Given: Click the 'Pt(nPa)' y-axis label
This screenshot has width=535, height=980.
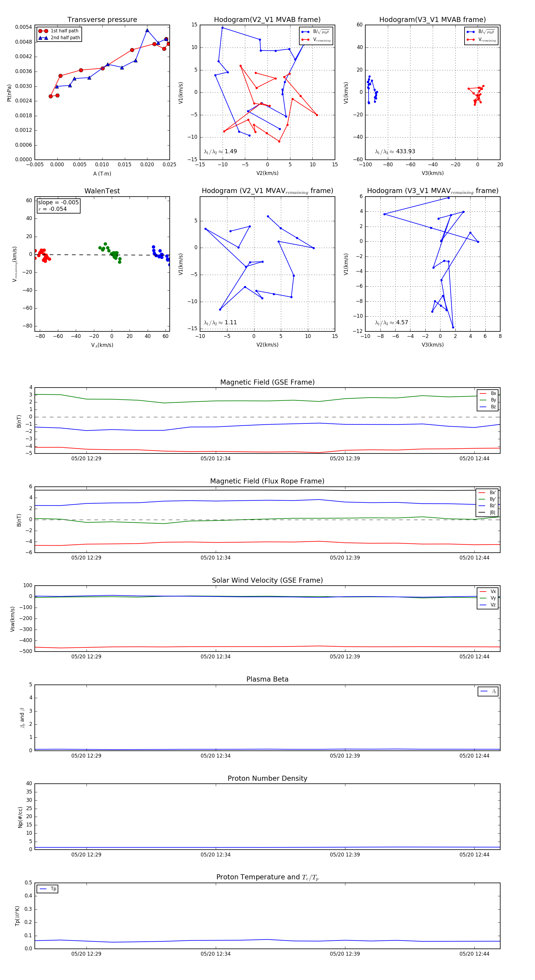Looking at the screenshot, I should pyautogui.click(x=9, y=93).
